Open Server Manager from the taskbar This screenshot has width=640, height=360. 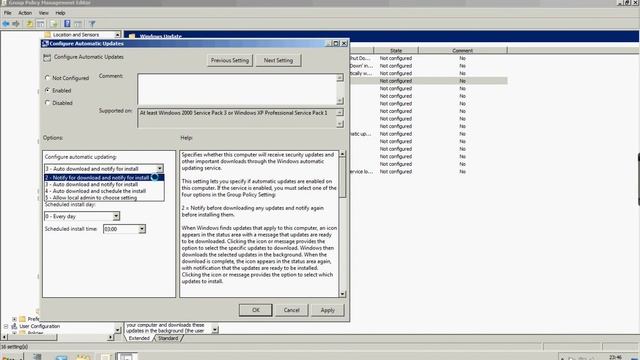point(37,357)
